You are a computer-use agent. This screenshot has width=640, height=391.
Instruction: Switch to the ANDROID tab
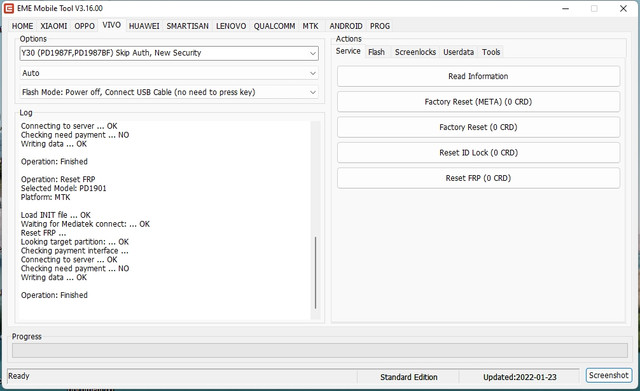tap(346, 26)
